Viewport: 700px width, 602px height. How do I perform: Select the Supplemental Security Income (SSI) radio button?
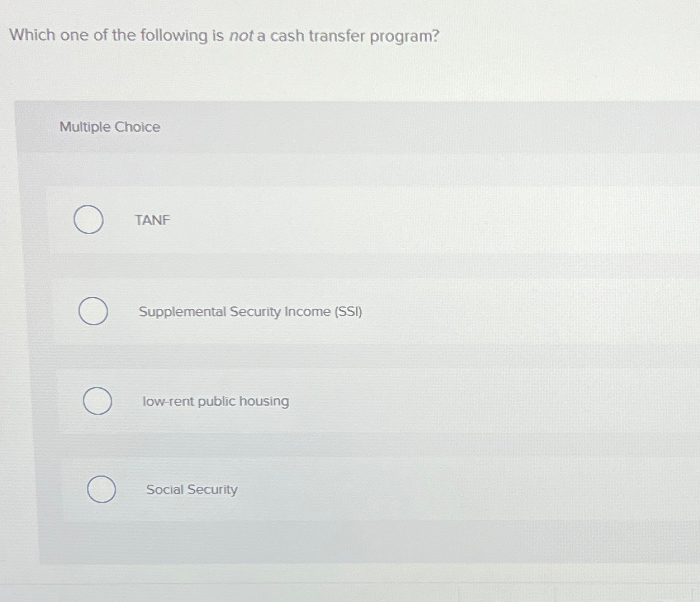(93, 311)
